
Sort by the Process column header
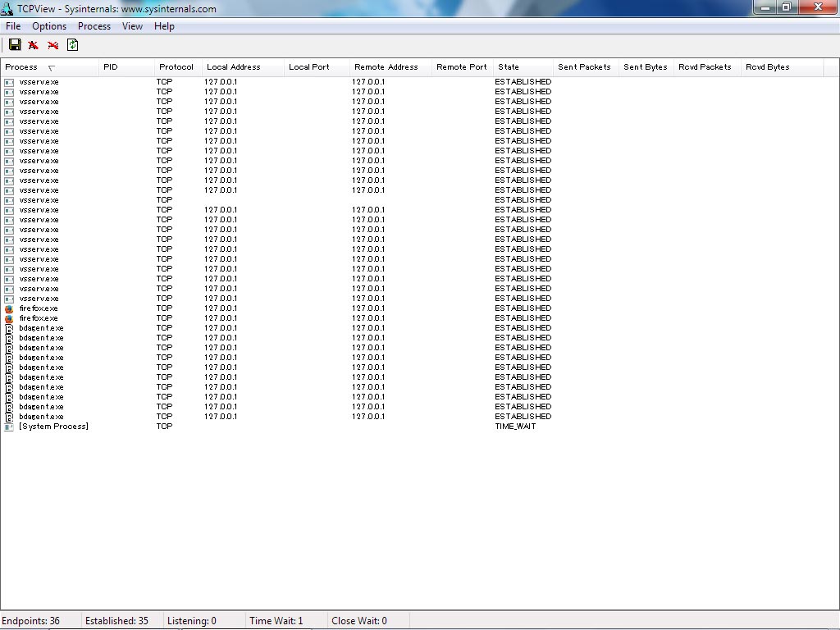(x=49, y=67)
